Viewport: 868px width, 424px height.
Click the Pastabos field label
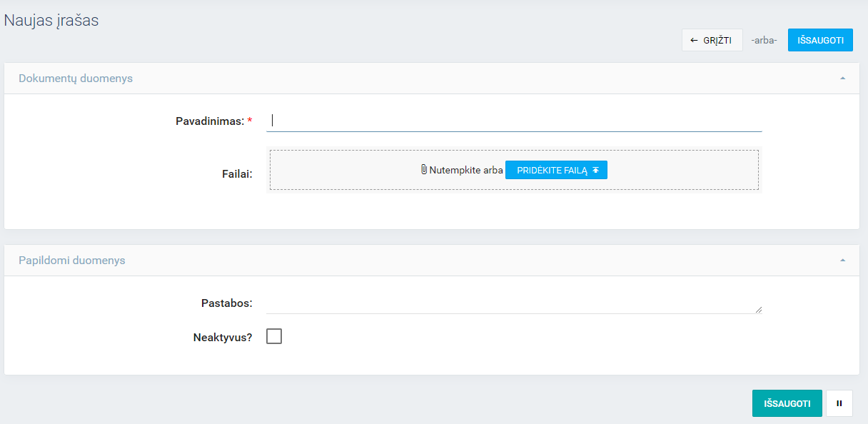tap(226, 303)
